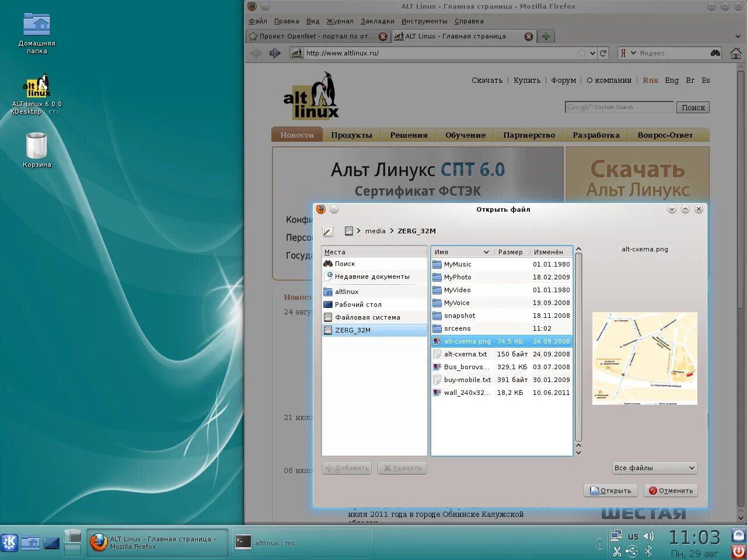Open the Журнал menu in Firefox

pos(340,21)
